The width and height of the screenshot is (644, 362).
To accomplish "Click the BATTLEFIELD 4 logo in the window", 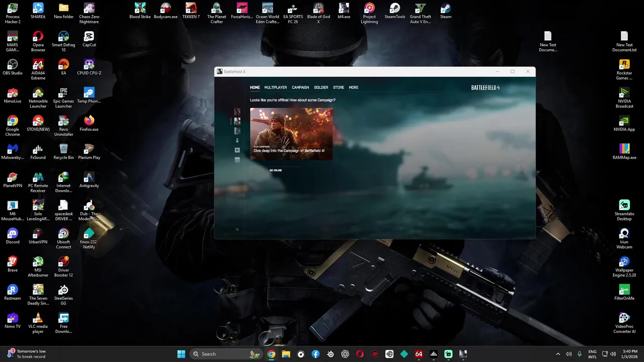I will [485, 87].
